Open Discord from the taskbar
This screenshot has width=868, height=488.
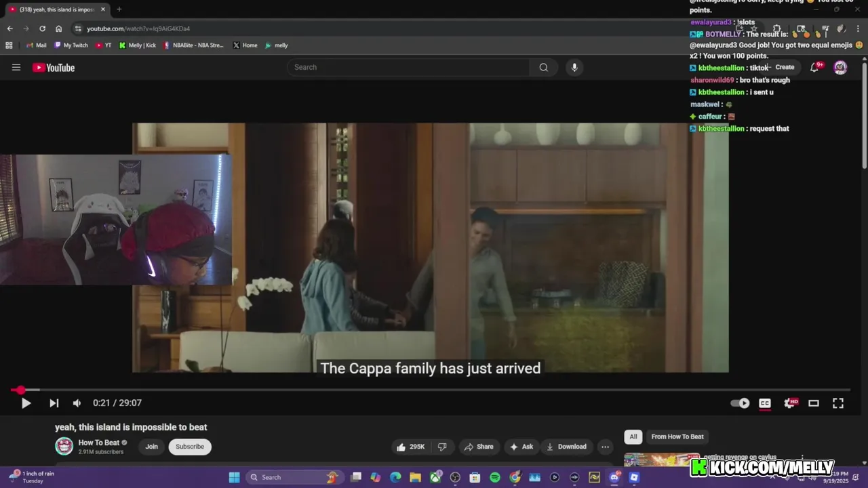pos(614,477)
